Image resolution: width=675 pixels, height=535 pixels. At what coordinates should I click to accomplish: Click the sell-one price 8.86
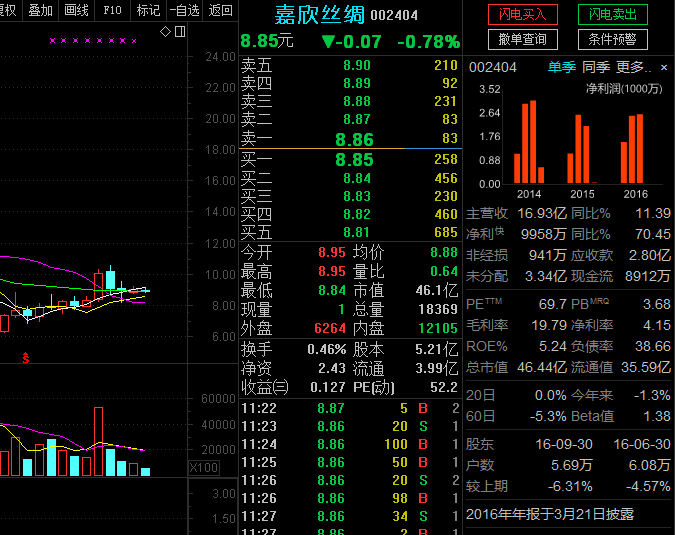point(354,139)
